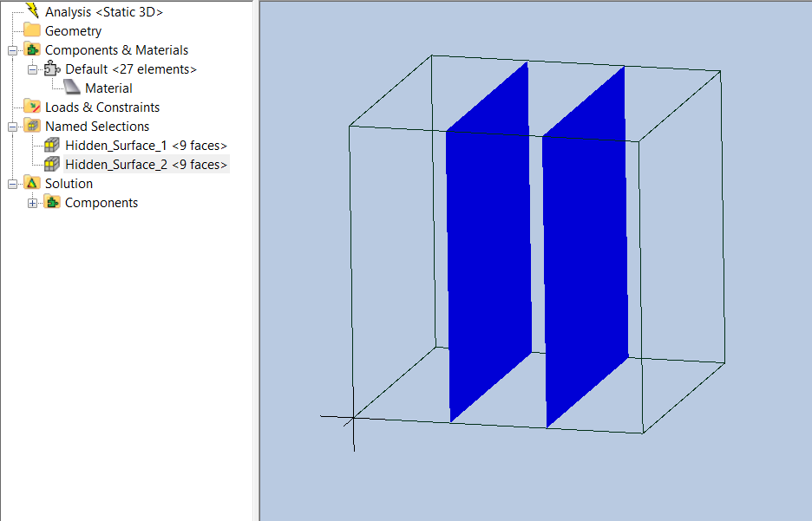Screen dimensions: 812x521
Task: Select the Material tree entry
Action: point(108,88)
